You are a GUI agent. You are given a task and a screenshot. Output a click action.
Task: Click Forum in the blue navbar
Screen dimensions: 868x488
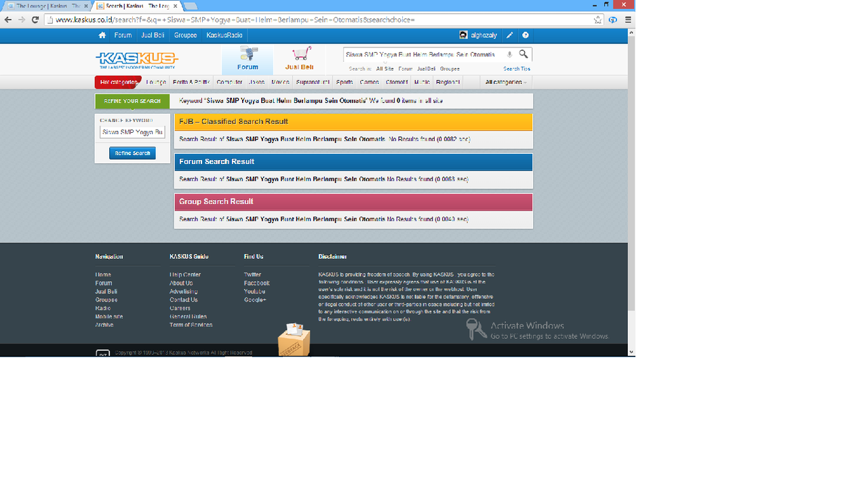(x=123, y=35)
